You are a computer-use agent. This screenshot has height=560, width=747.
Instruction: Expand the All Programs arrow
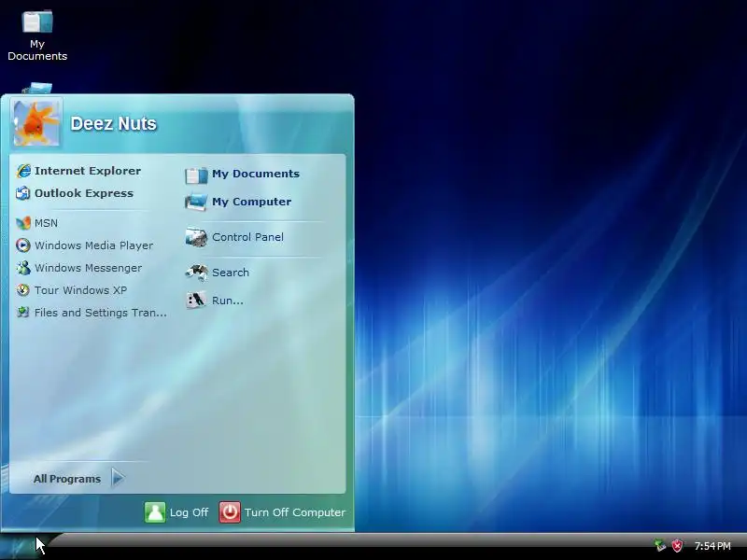(118, 478)
